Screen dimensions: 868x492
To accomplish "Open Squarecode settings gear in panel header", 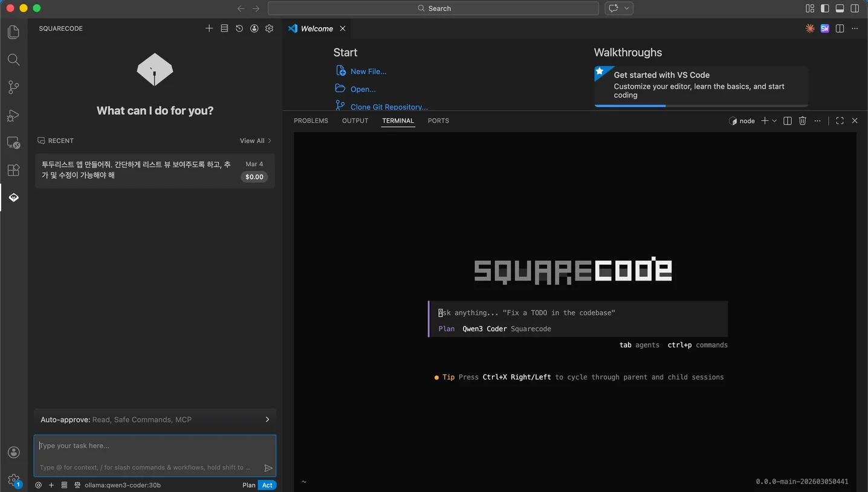I will (x=270, y=28).
